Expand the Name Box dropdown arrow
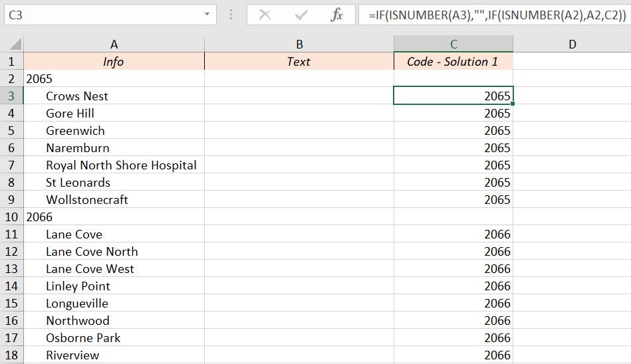Image resolution: width=631 pixels, height=364 pixels. tap(207, 14)
